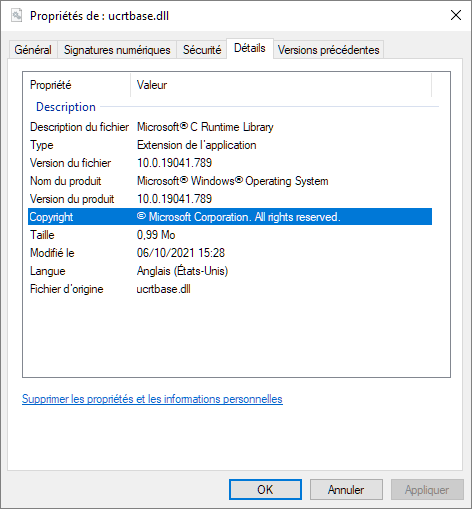
Task: Select the Nom du produit row label
Action: point(66,181)
